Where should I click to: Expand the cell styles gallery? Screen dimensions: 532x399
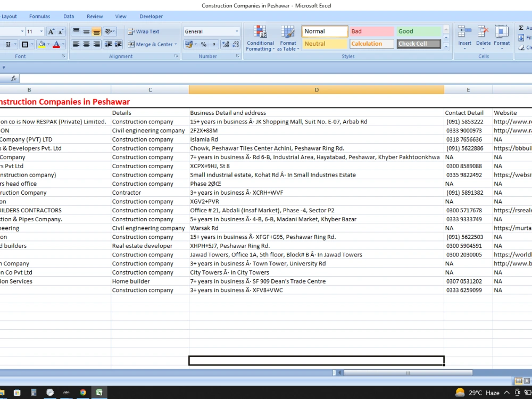(x=446, y=46)
